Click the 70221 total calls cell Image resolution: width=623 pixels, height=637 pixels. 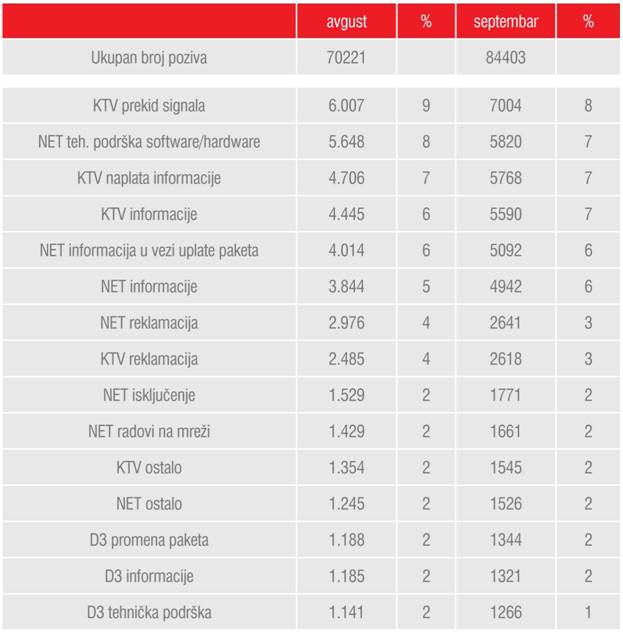[346, 57]
